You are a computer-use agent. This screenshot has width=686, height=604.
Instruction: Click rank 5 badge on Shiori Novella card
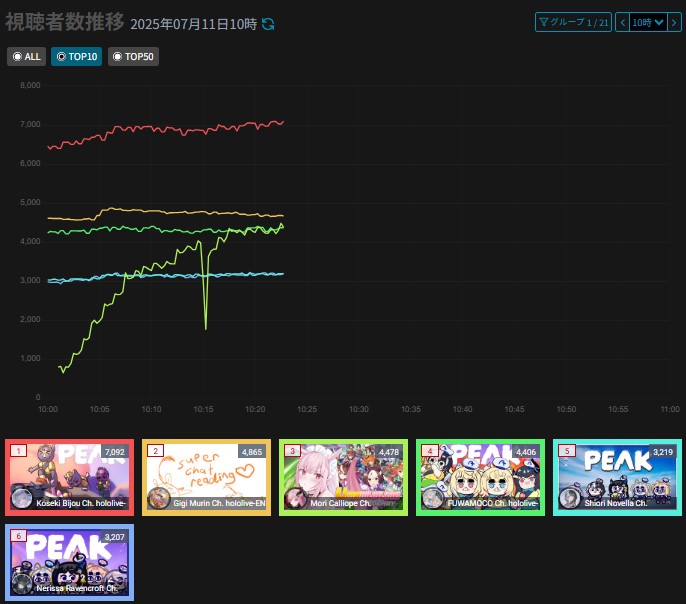566,450
